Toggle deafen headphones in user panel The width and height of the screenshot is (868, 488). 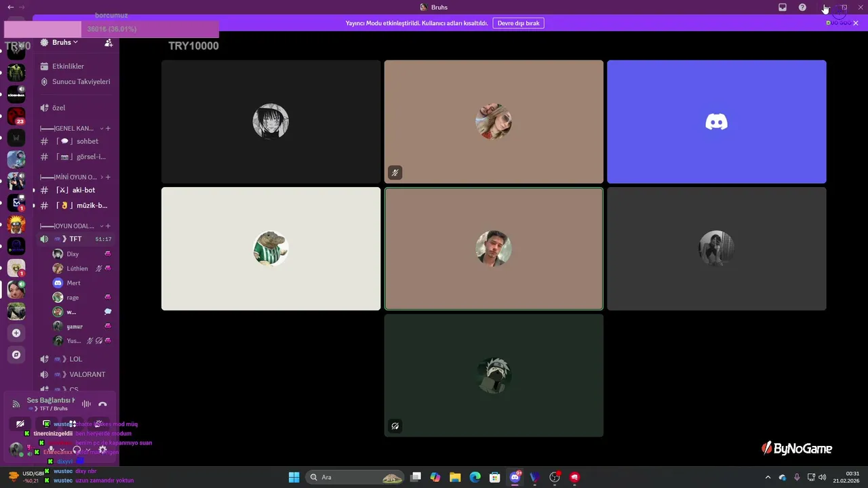point(77,449)
